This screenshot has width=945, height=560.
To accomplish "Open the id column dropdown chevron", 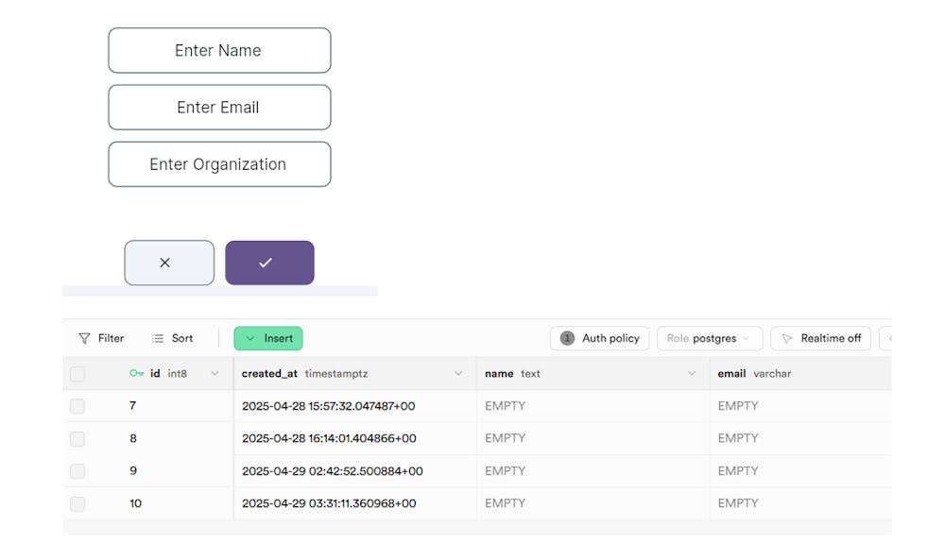I will point(215,373).
